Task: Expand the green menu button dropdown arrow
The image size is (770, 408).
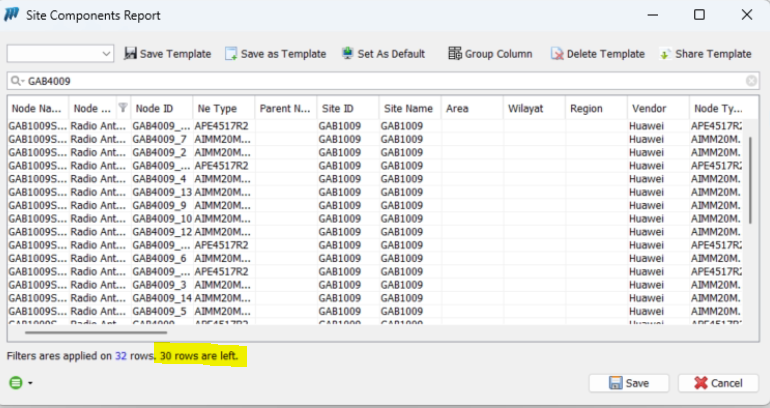Action: [x=30, y=383]
